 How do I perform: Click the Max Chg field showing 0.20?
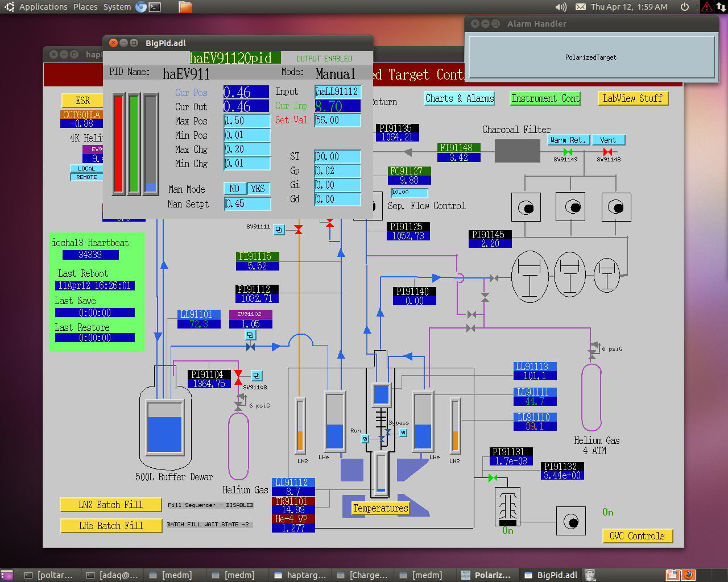[247, 149]
